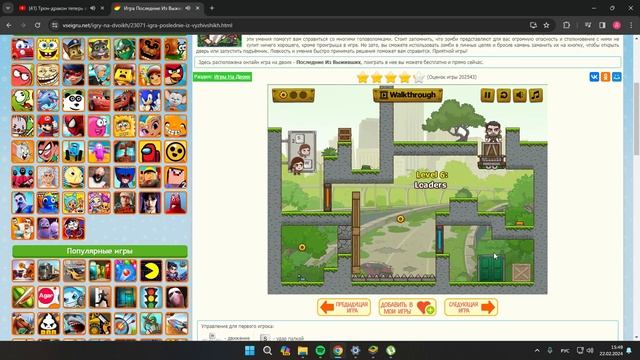Rate the game with the first star

362,77
